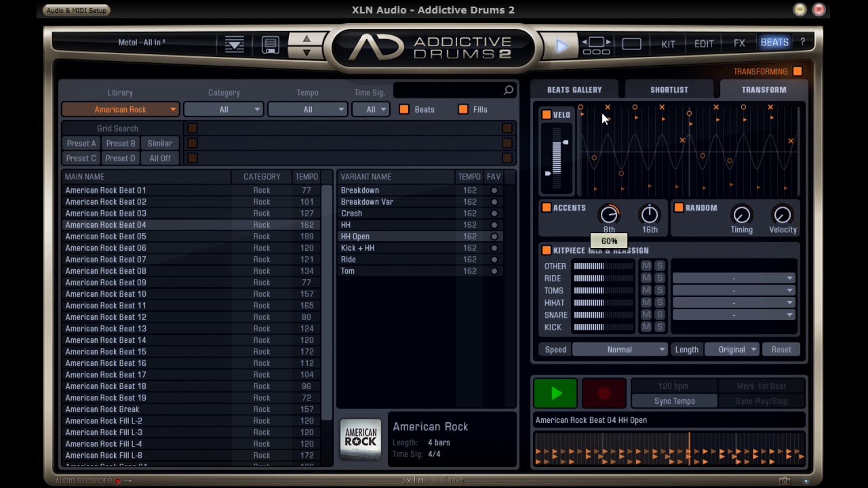868x488 pixels.
Task: Click the search magnifier icon
Action: point(509,90)
